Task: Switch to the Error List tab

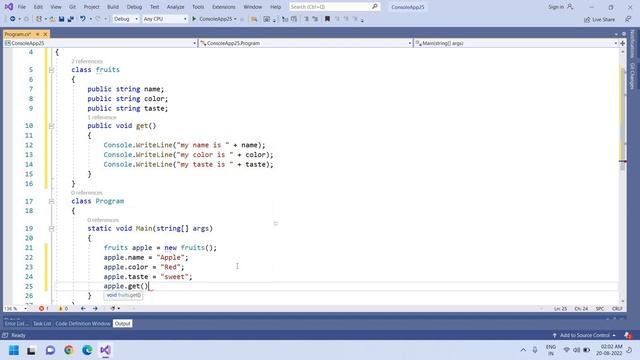Action: pos(16,324)
